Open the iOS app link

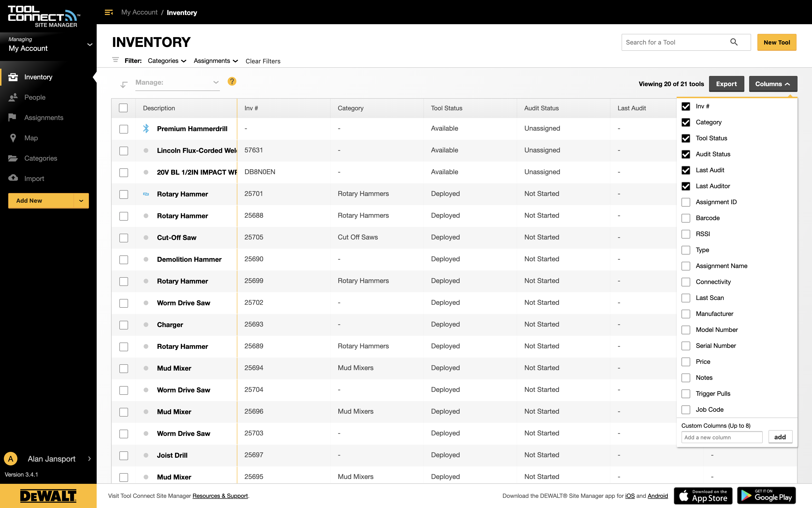(630, 496)
